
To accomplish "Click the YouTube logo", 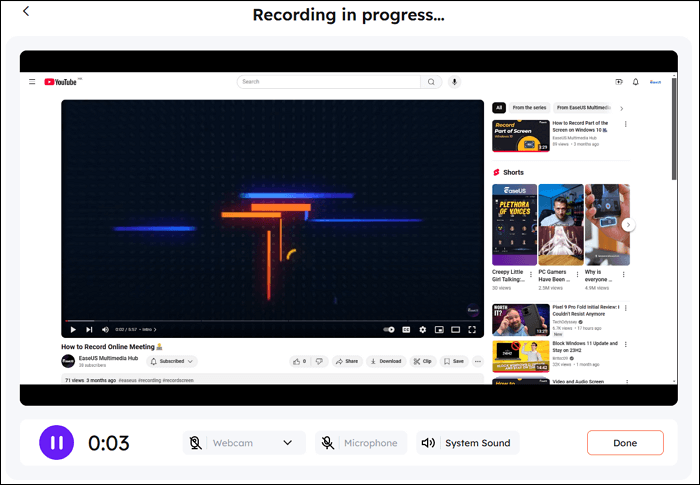I will (63, 82).
